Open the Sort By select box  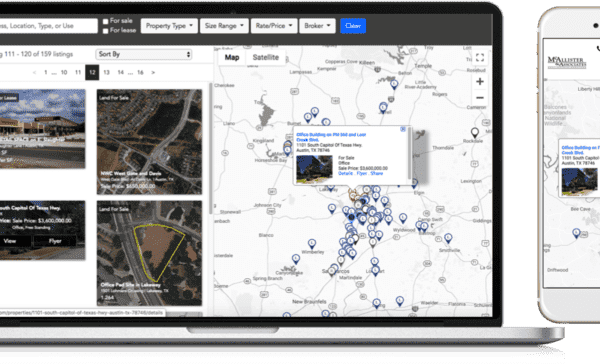143,54
